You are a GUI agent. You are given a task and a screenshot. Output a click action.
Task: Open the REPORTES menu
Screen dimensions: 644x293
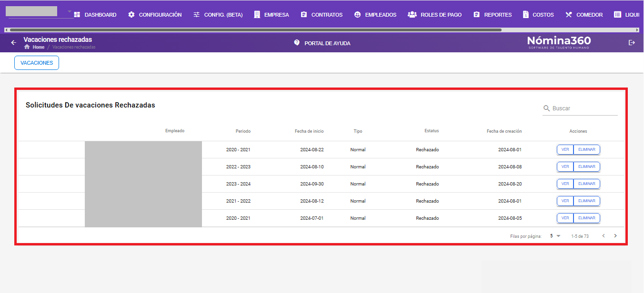click(x=498, y=15)
